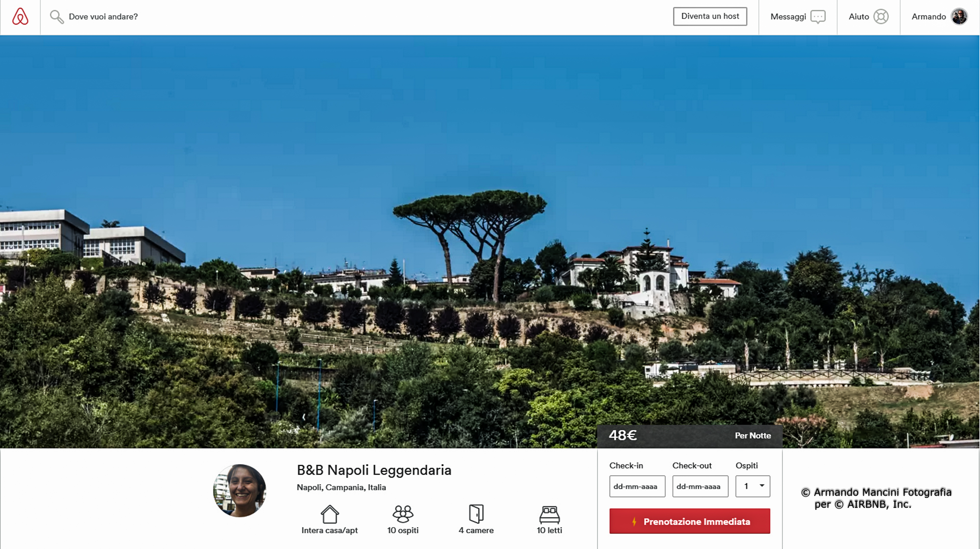Click the Check-out date field
The image size is (980, 549).
[x=700, y=486]
